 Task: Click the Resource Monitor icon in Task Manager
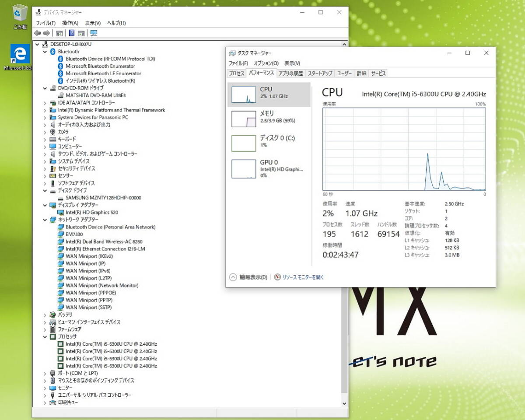click(277, 277)
